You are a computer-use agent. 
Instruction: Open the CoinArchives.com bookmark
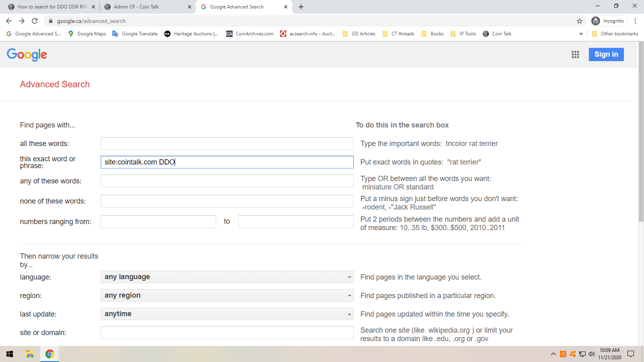click(250, 34)
